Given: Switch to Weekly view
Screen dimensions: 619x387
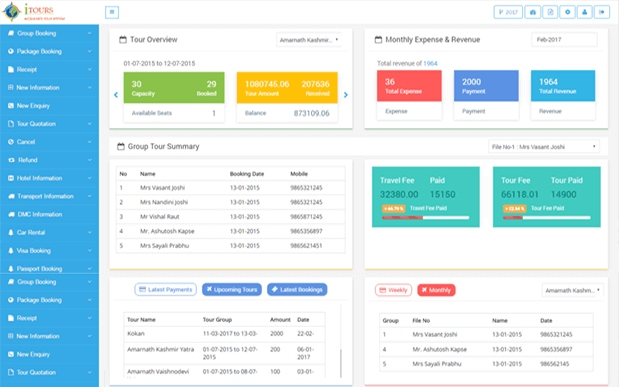Looking at the screenshot, I should tap(393, 290).
